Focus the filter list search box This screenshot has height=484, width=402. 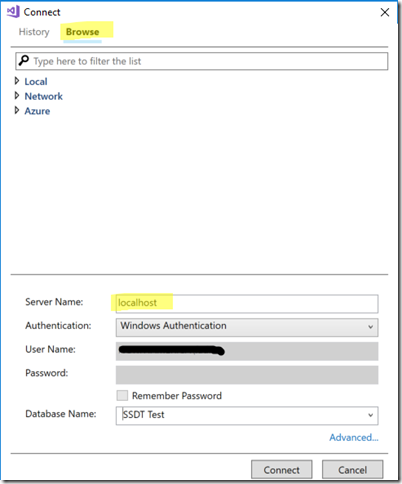click(201, 61)
